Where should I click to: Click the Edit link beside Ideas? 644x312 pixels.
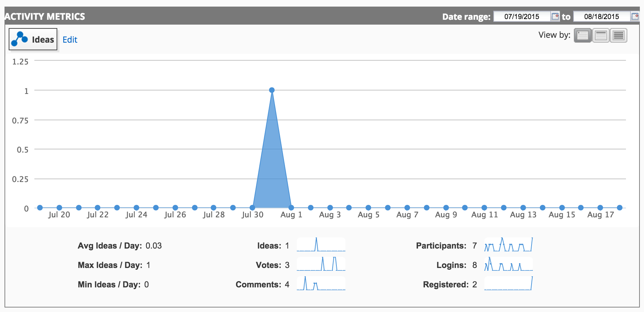[70, 40]
